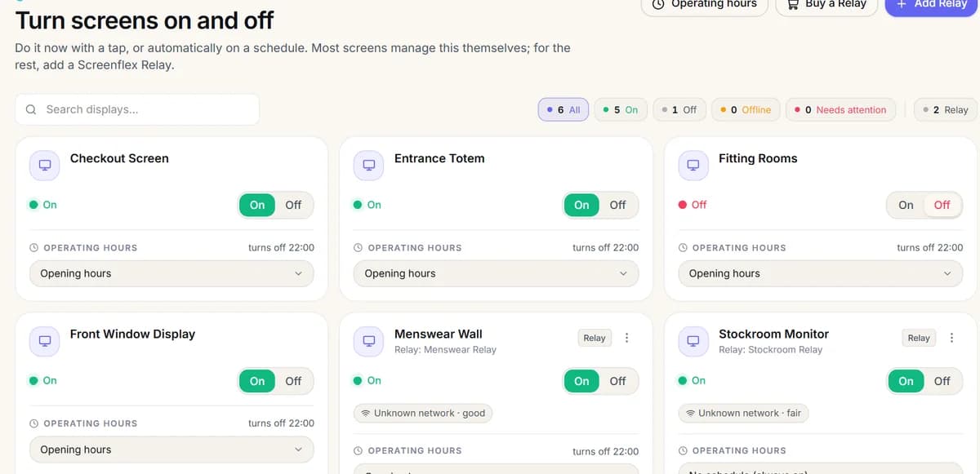Turn Fitting Rooms on
The width and height of the screenshot is (980, 474).
click(x=906, y=205)
